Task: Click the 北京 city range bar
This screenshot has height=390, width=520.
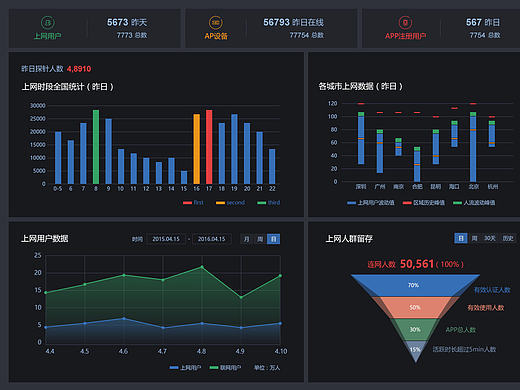Action: click(x=473, y=147)
